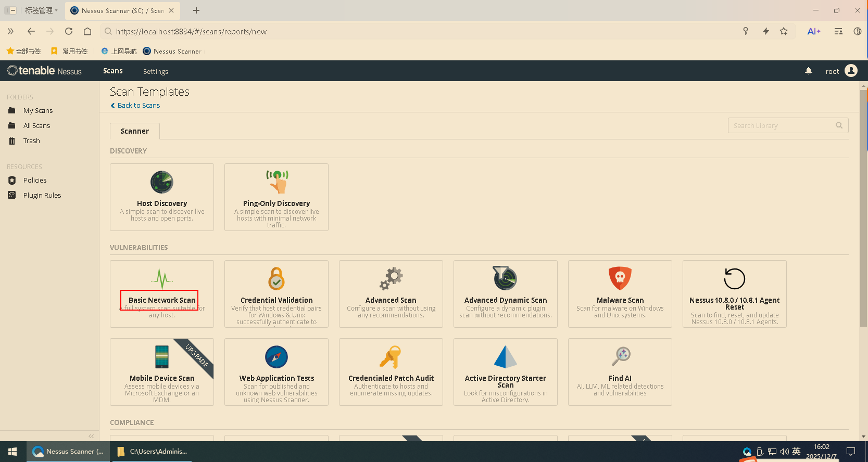Click the notifications bell icon

[x=809, y=71]
